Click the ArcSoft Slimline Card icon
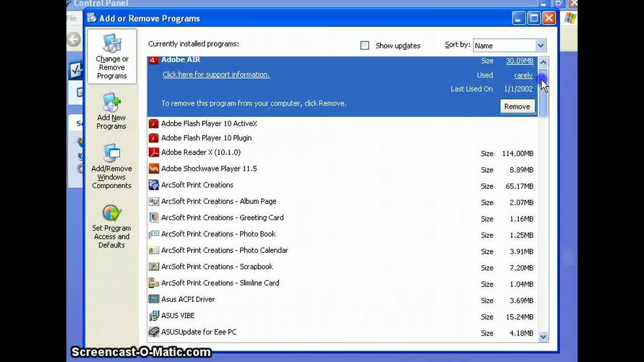This screenshot has width=644, height=362. click(x=153, y=283)
